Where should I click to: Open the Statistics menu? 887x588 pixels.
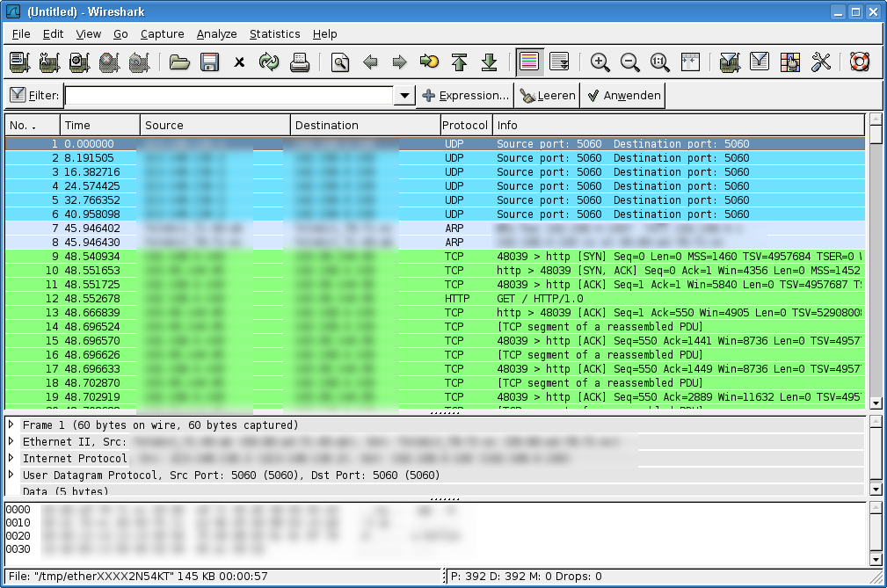275,34
